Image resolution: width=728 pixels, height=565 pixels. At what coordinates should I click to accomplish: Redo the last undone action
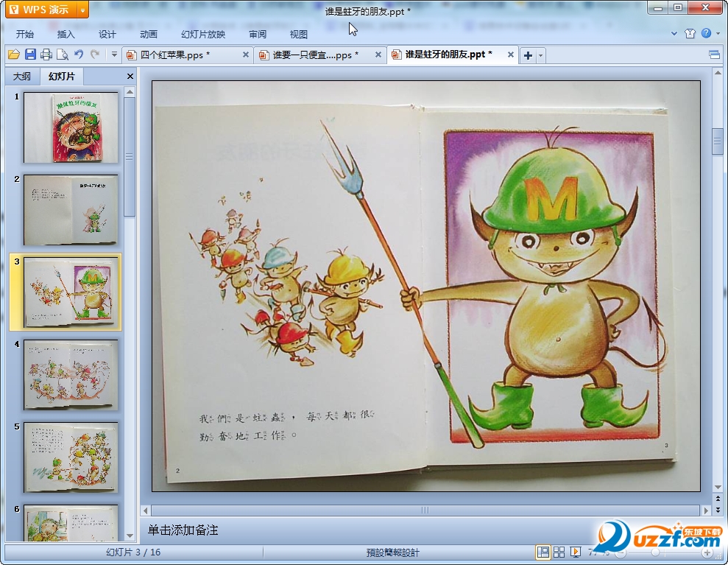95,55
